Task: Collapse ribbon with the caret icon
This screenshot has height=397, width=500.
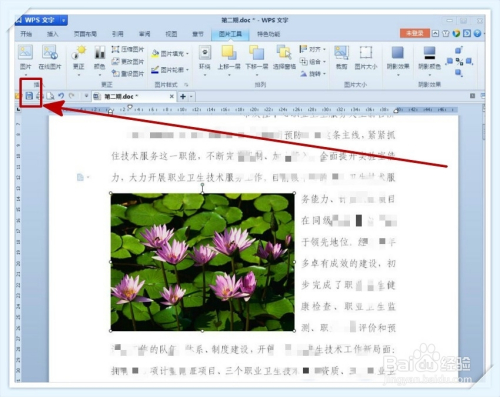Action: pos(435,33)
